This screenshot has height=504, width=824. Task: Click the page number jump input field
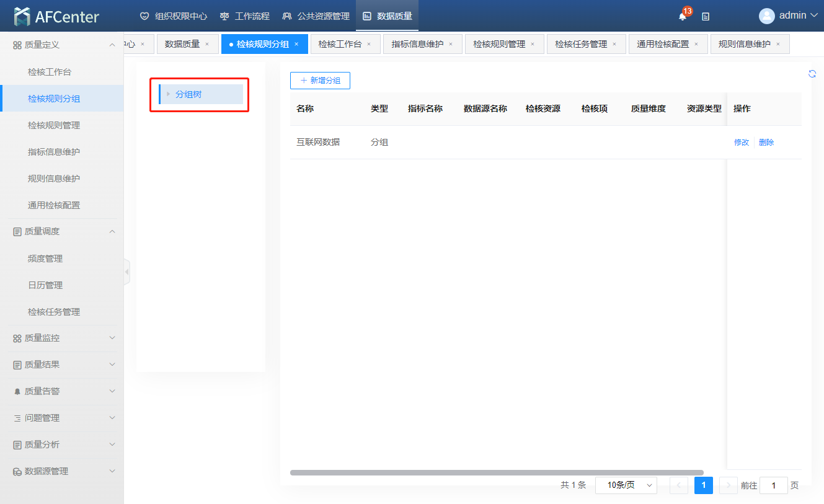click(x=773, y=485)
